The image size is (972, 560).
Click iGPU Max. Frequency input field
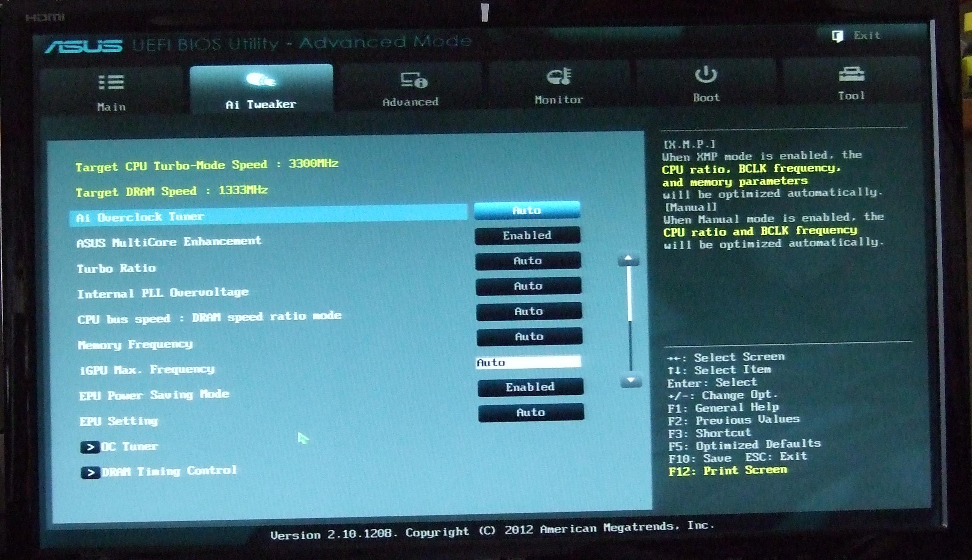pyautogui.click(x=528, y=362)
